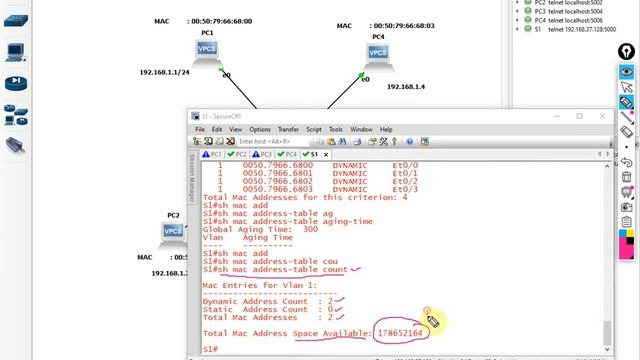This screenshot has width=640, height=360.
Task: Click the 192.168.1.1/24 label on canvas
Action: (164, 72)
